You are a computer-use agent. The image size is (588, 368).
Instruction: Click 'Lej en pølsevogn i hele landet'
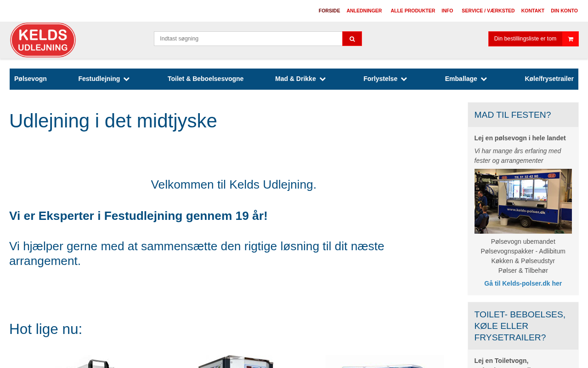[x=520, y=138]
